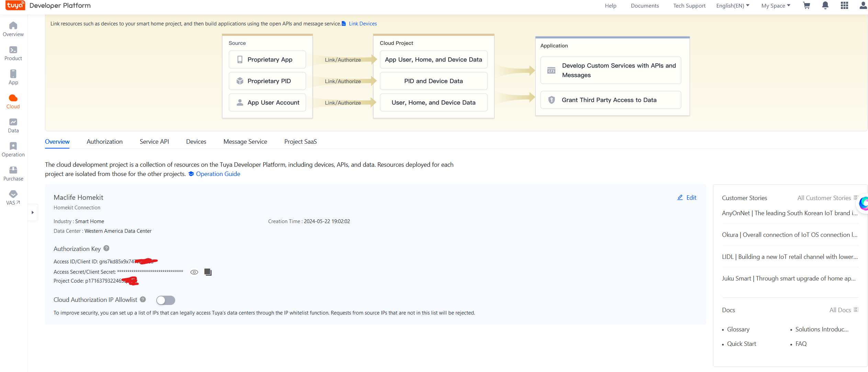Copy the Access Secret value
The width and height of the screenshot is (868, 372).
pos(208,272)
